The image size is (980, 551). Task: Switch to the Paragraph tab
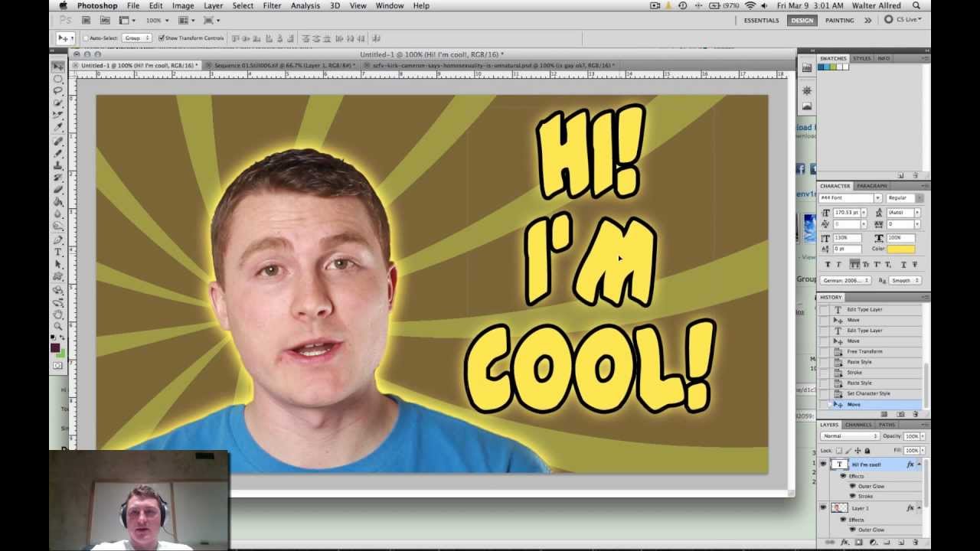point(871,186)
